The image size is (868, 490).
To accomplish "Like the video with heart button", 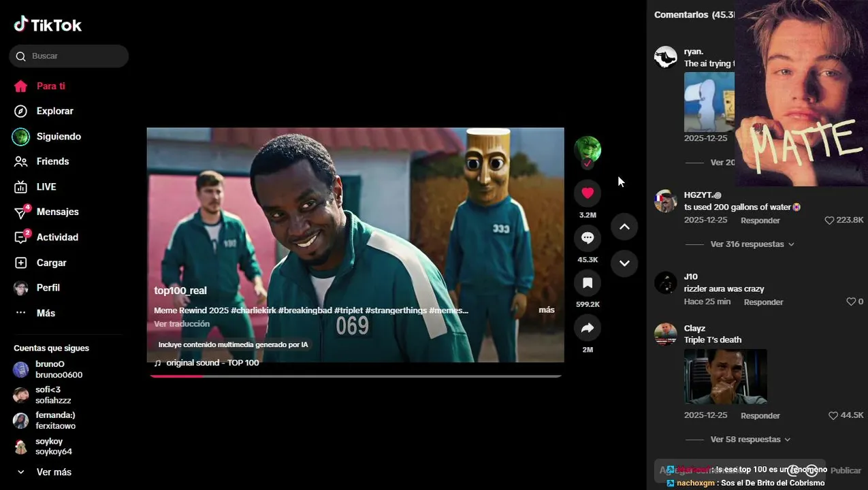I will pos(588,193).
